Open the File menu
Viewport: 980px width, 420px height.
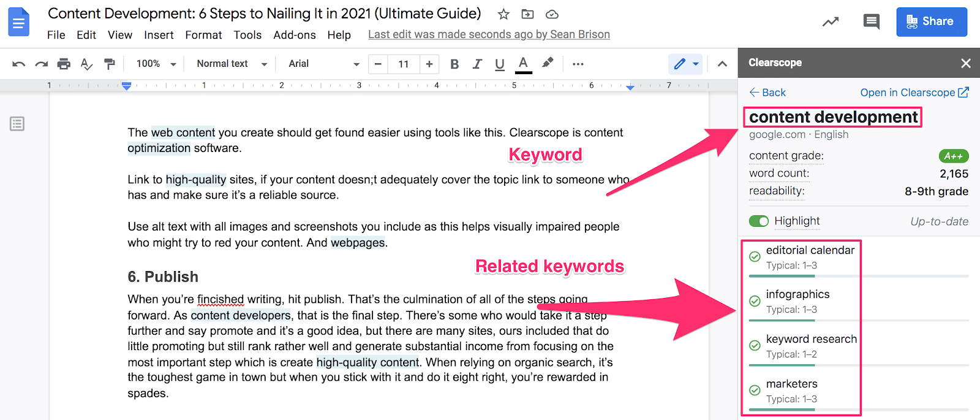pos(56,35)
